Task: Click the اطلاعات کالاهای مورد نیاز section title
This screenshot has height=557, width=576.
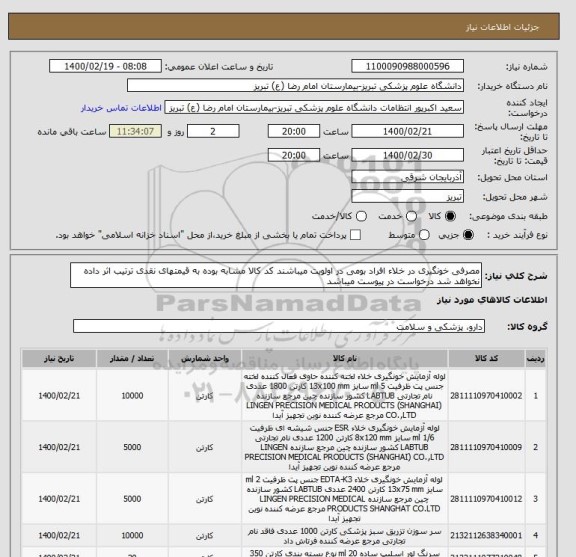Action: (x=492, y=300)
